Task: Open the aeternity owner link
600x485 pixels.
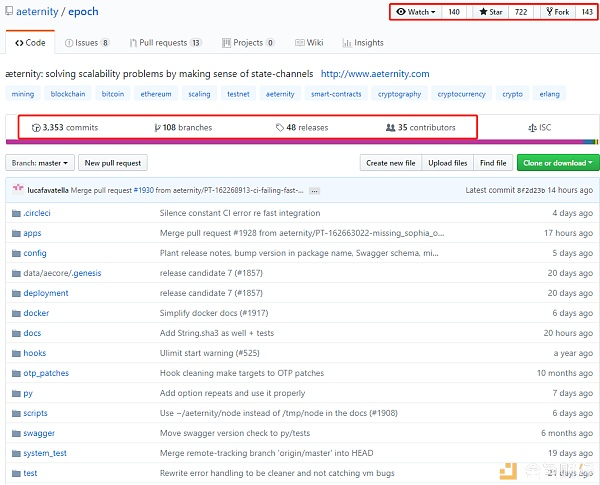Action: click(37, 11)
